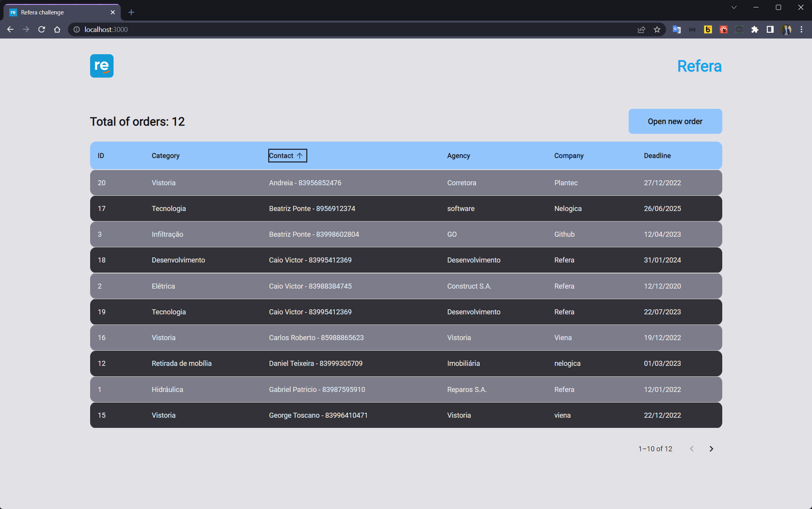Sort the table by Category column header
The image size is (812, 509).
pos(165,156)
